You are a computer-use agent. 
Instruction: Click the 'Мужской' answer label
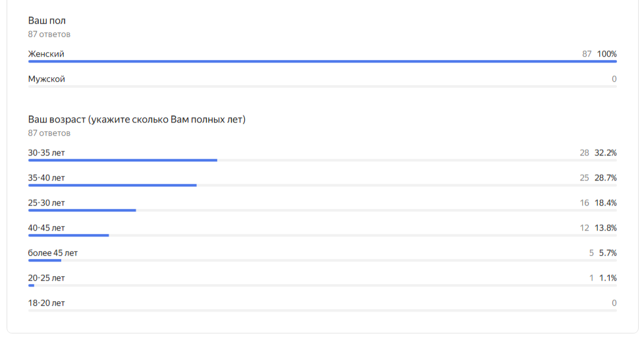point(46,79)
